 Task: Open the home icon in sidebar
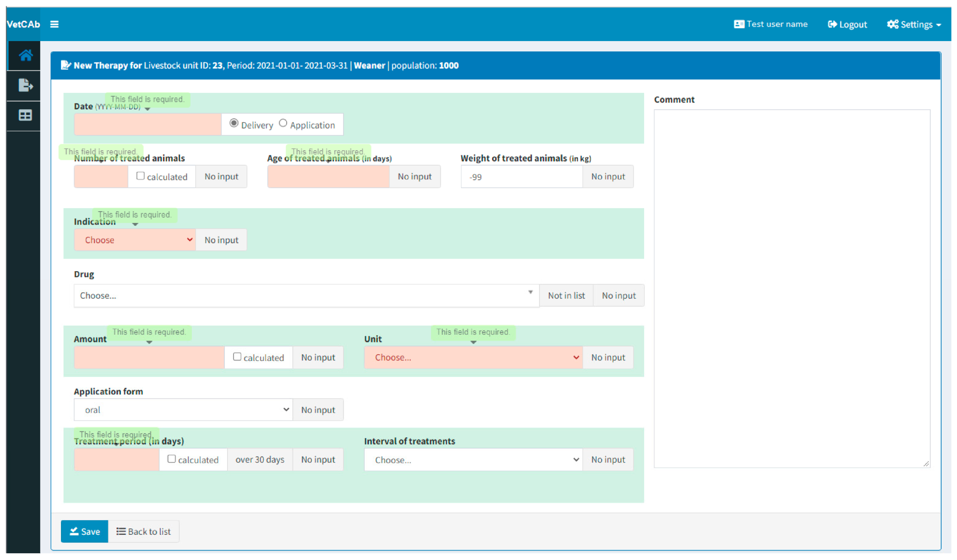25,56
